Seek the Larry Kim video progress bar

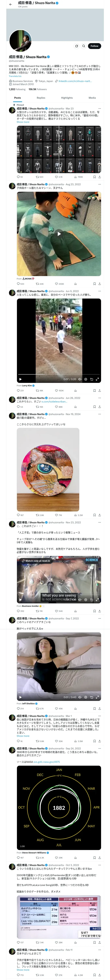pyautogui.click(x=59, y=375)
